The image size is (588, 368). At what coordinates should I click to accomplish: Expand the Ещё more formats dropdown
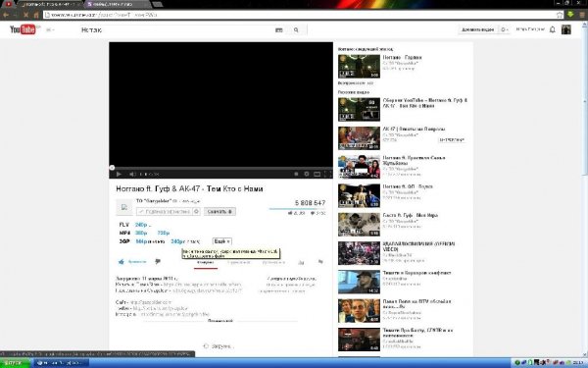[222, 241]
